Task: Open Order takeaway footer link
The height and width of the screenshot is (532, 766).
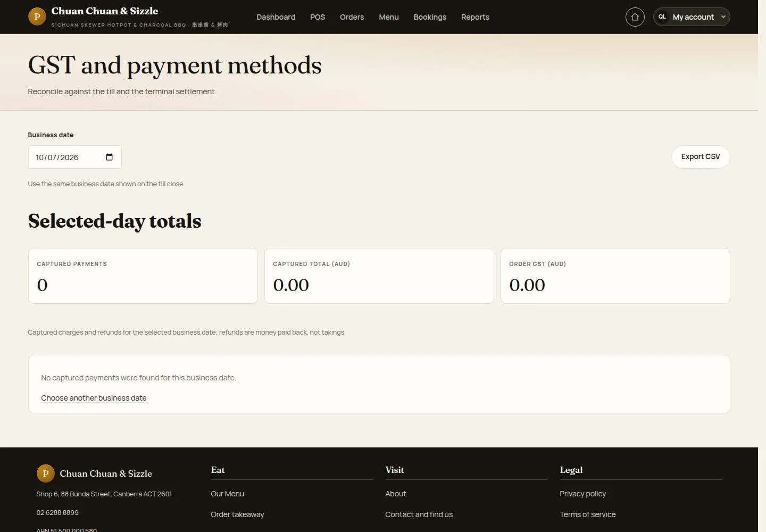Action: (x=237, y=514)
